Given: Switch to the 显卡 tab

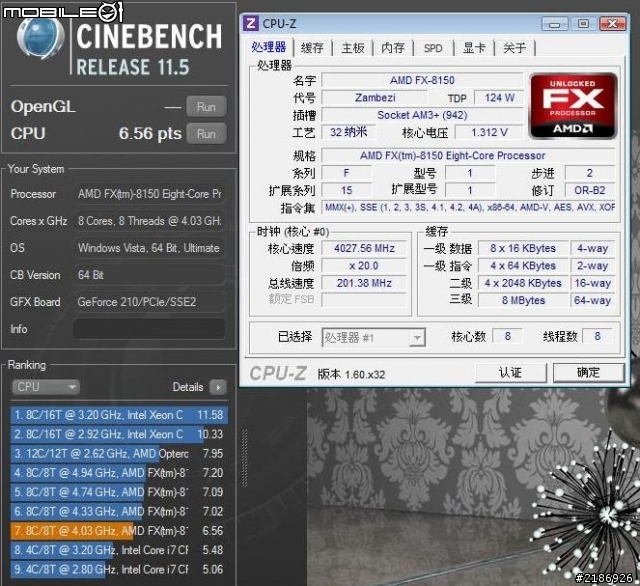Looking at the screenshot, I should tap(474, 48).
